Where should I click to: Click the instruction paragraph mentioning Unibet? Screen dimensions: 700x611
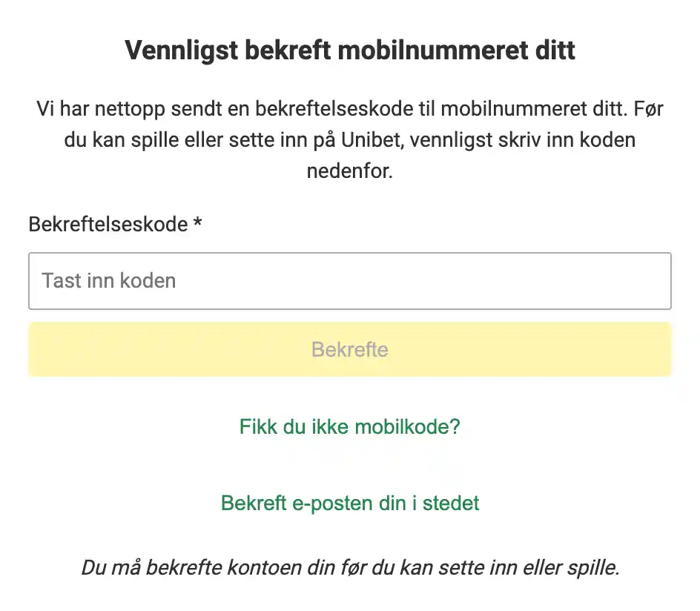[350, 139]
